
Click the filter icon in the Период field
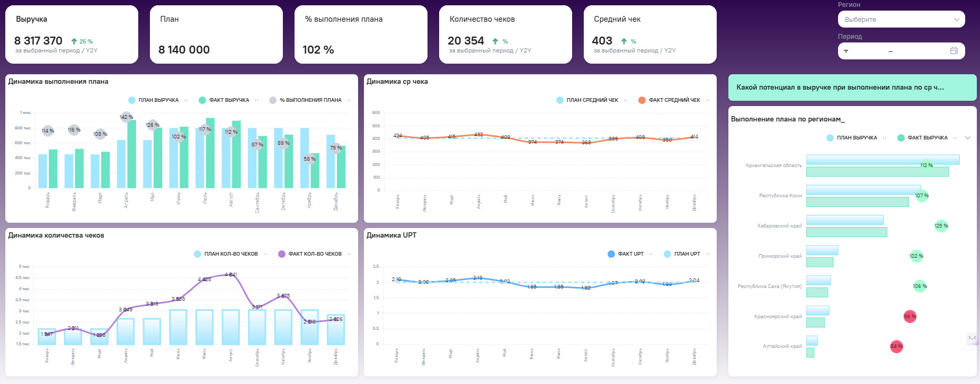[846, 51]
